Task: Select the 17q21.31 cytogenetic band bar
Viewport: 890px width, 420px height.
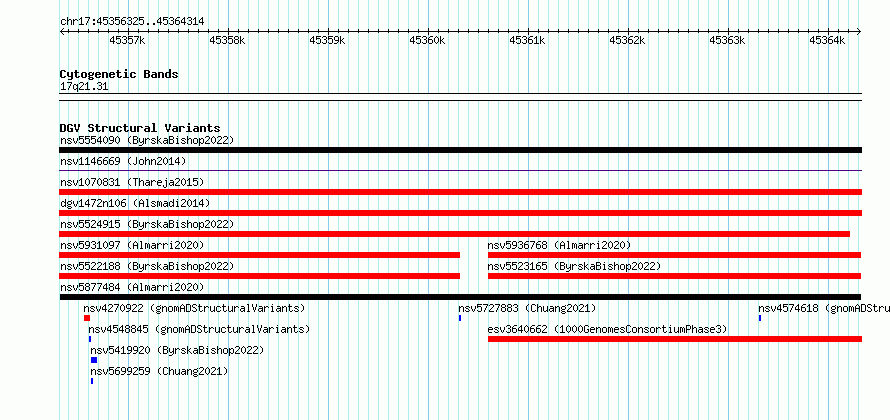Action: pos(460,97)
